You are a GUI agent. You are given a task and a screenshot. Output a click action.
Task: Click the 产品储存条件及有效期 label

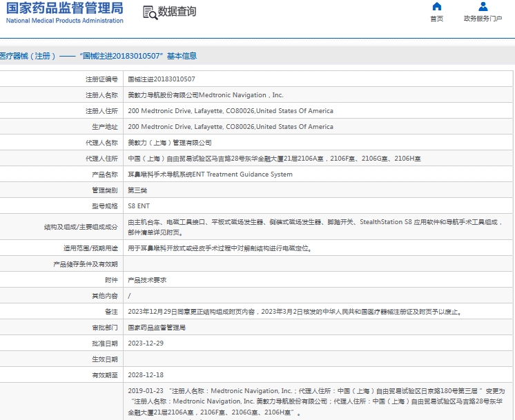[86, 264]
